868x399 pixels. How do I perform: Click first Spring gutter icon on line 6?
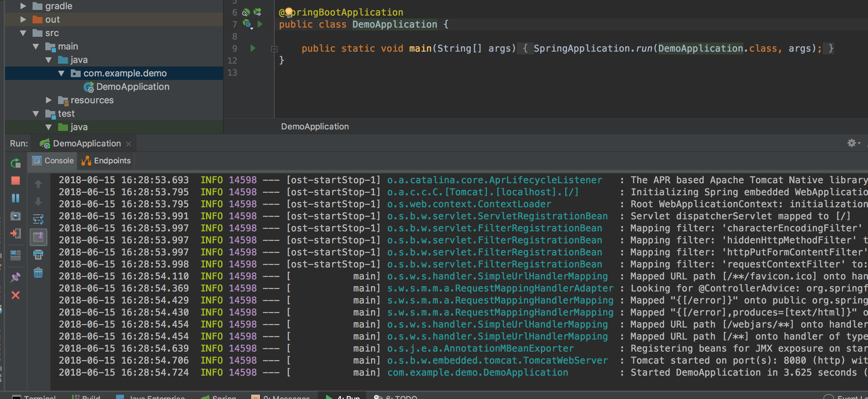pos(246,12)
